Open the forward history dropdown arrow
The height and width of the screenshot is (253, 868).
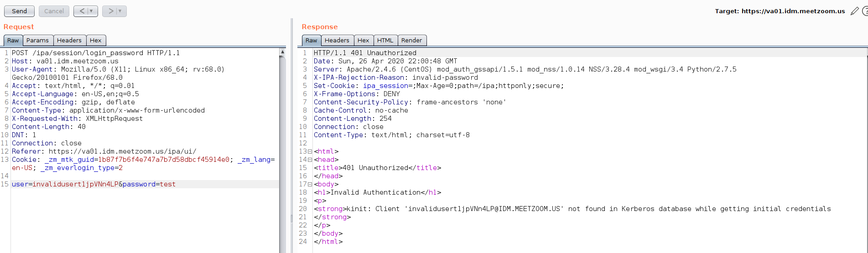click(120, 11)
